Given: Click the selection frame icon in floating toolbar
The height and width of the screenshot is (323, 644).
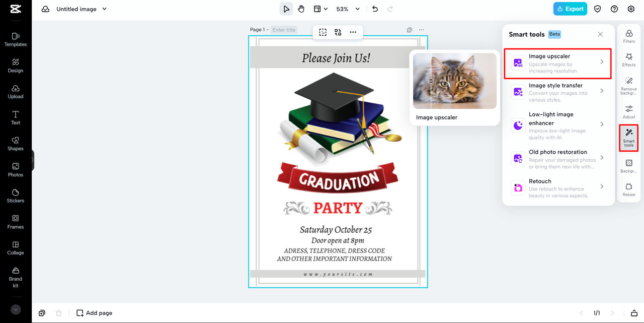Looking at the screenshot, I should pyautogui.click(x=323, y=32).
